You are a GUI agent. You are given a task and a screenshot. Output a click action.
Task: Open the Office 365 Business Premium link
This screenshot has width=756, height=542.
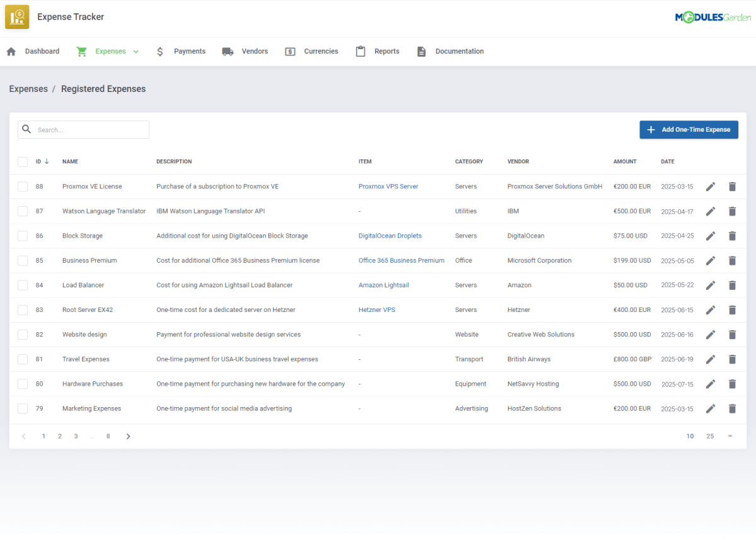coord(401,260)
